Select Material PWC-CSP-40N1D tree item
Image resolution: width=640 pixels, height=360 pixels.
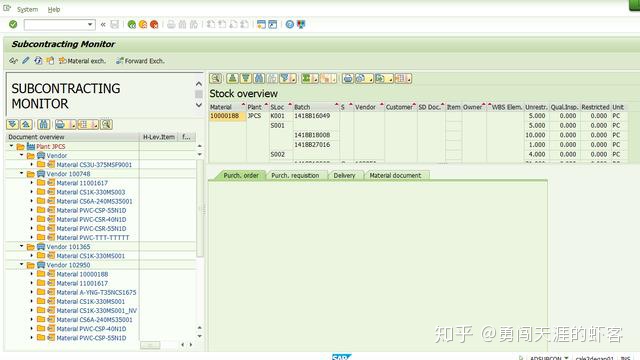(x=91, y=329)
